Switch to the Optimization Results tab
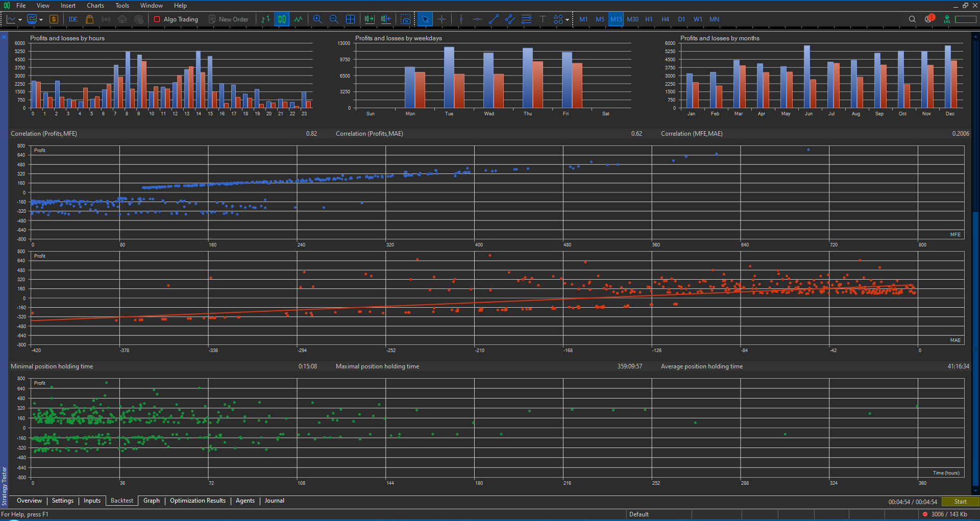This screenshot has height=521, width=980. [x=198, y=501]
